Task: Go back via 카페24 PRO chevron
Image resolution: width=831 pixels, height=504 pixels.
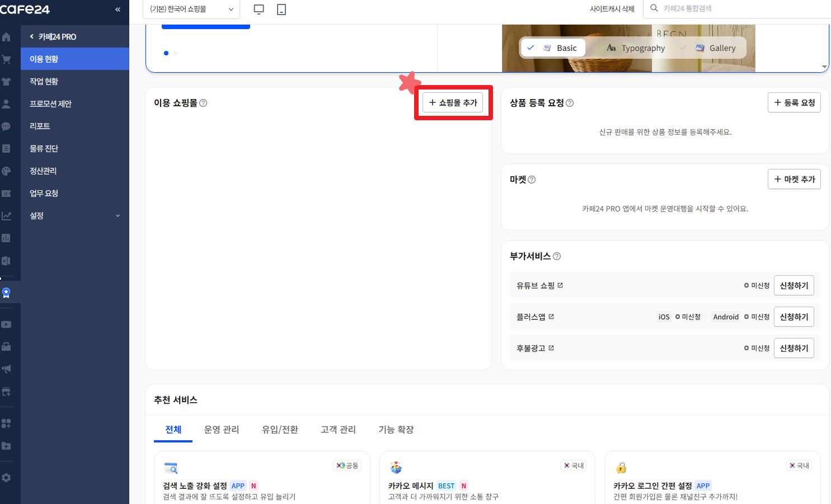Action: click(x=32, y=36)
